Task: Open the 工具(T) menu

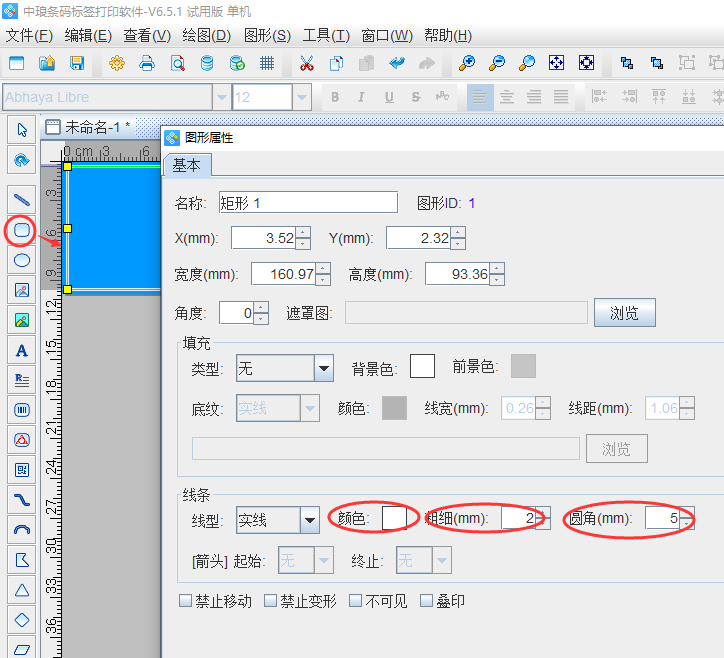Action: (326, 36)
